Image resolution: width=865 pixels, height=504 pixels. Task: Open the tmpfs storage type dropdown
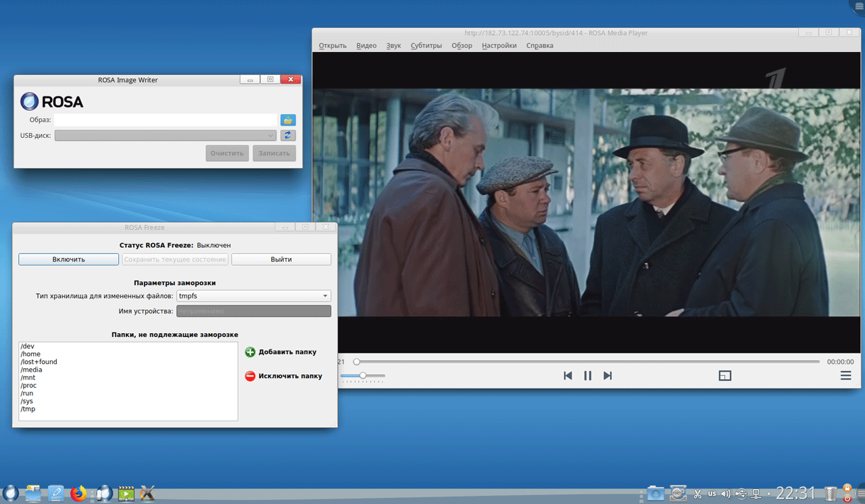(x=253, y=296)
